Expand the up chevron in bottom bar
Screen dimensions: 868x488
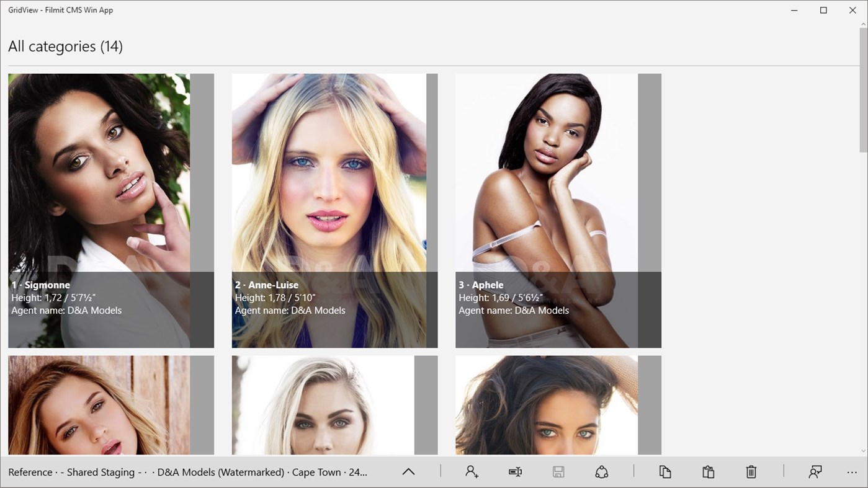[408, 472]
